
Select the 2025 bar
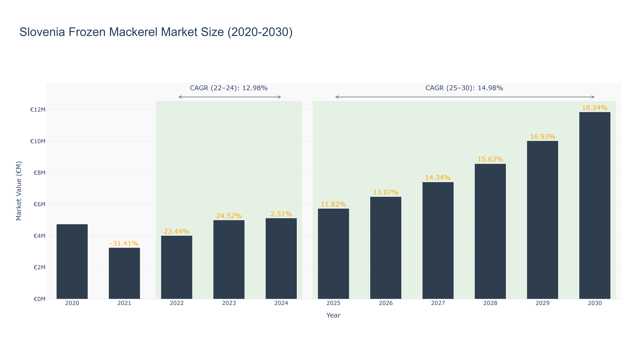(x=333, y=254)
